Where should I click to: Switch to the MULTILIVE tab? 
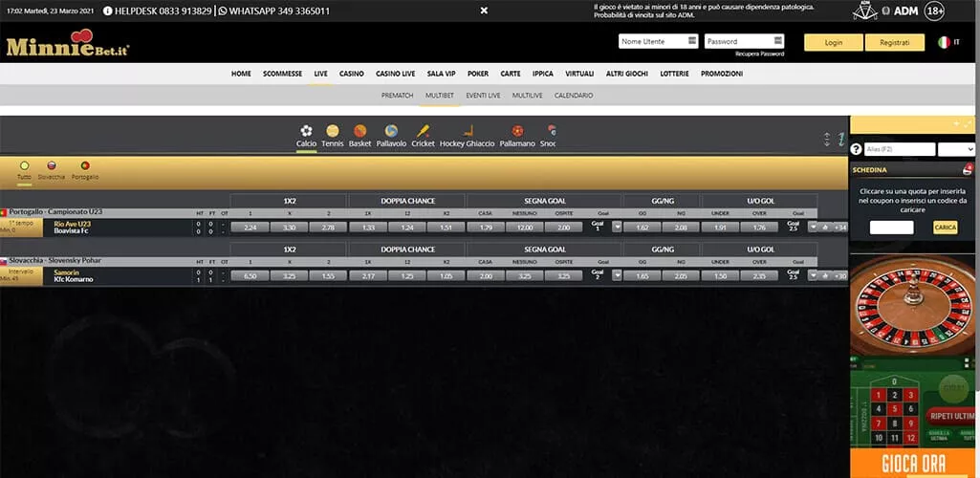coord(528,96)
